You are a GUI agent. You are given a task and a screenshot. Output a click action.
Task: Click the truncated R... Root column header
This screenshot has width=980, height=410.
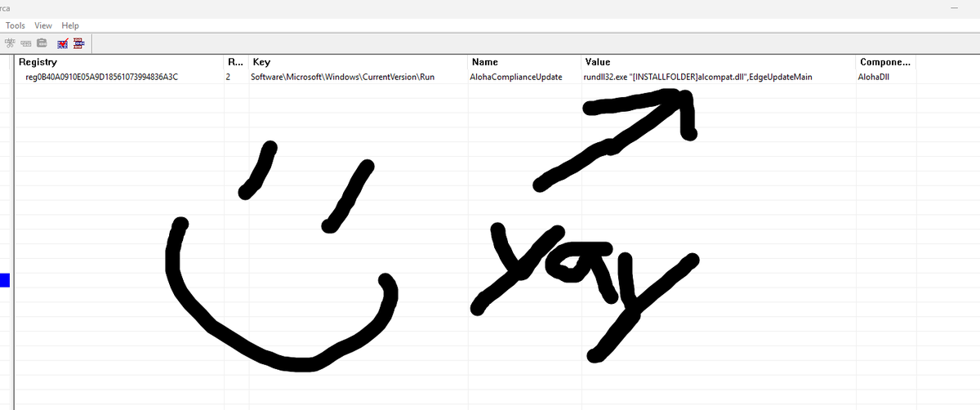[236, 62]
